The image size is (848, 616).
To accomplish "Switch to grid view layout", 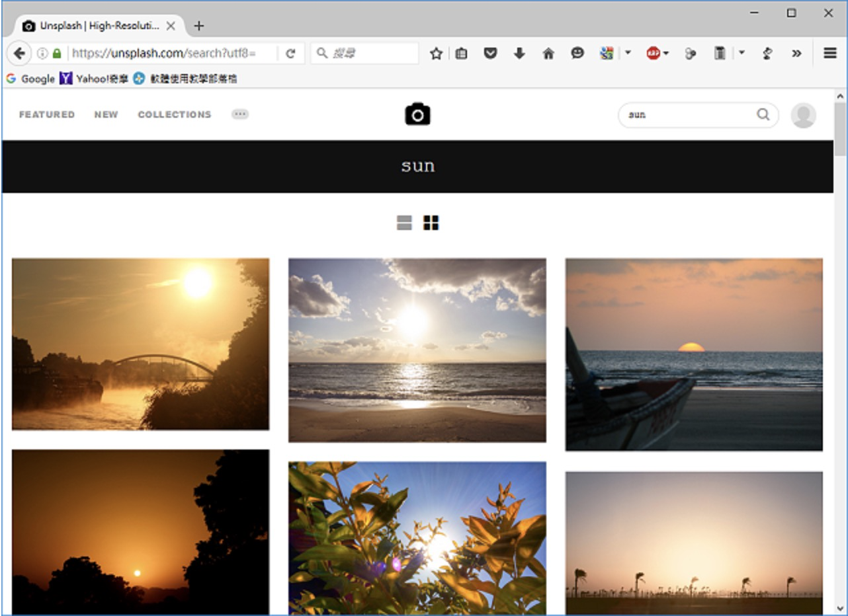I will click(431, 223).
